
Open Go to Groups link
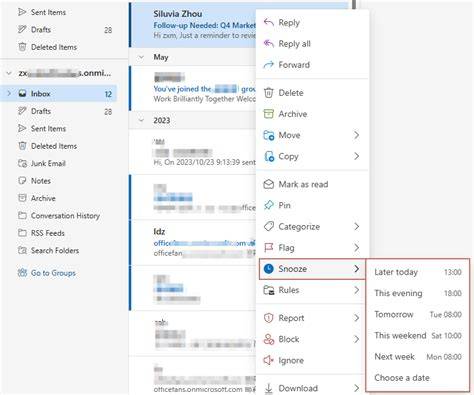pos(53,273)
